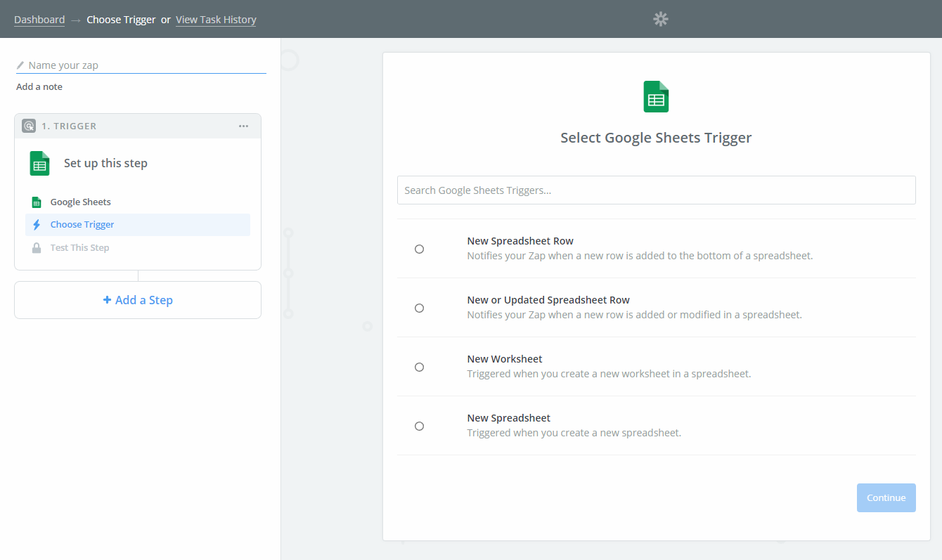The image size is (942, 560).
Task: Click the pencil icon beside zap name
Action: (20, 65)
